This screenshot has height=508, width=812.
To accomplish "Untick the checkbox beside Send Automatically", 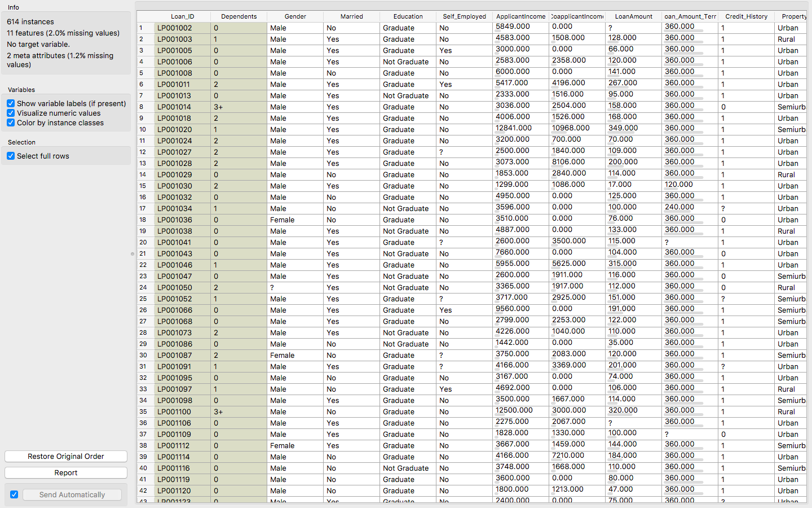I will tap(14, 494).
